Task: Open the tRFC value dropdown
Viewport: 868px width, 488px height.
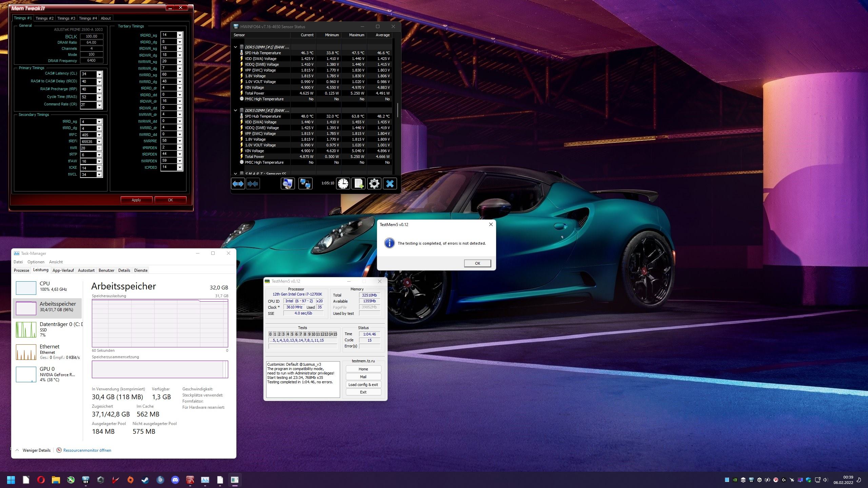Action: click(99, 135)
